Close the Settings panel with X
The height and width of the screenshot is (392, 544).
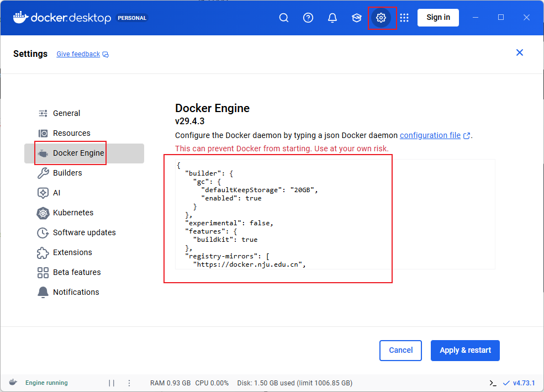519,52
